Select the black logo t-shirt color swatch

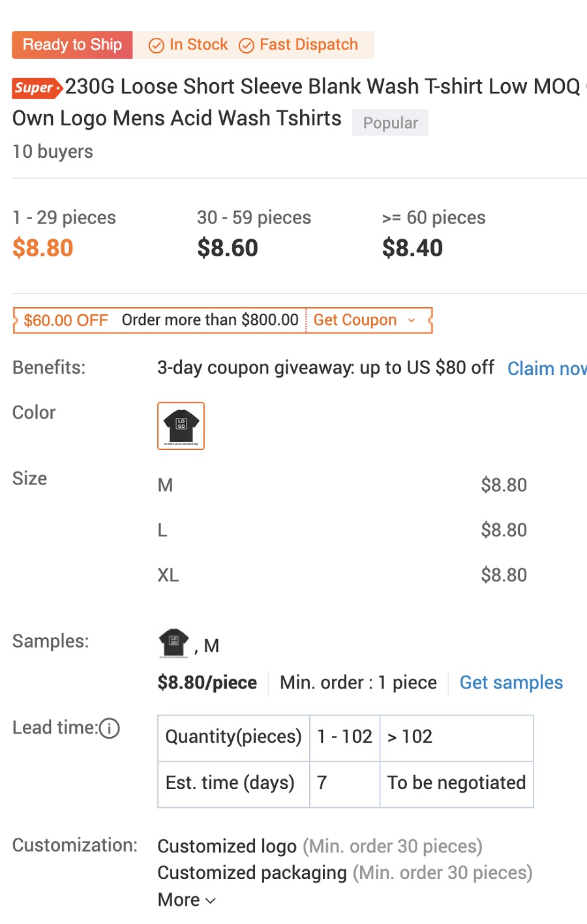coord(181,426)
